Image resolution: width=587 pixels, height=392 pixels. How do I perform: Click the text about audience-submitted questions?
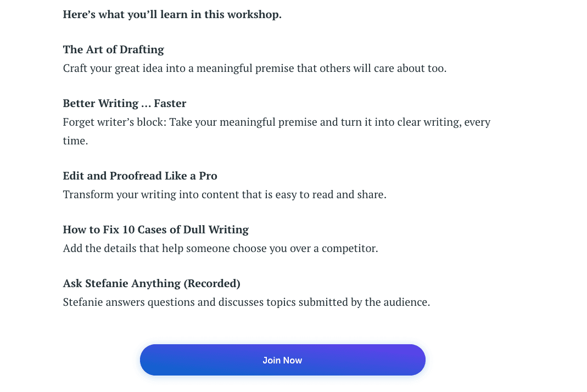[x=246, y=302]
